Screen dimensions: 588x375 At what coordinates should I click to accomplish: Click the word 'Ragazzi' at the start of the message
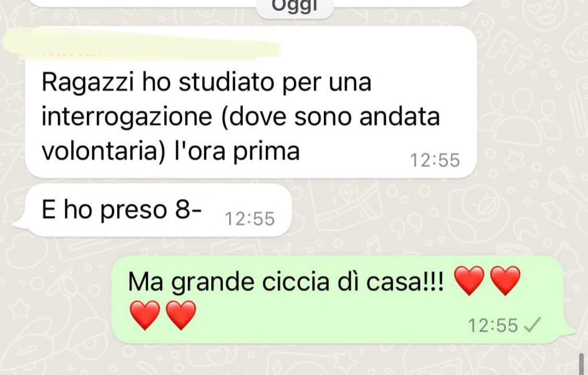(x=87, y=83)
